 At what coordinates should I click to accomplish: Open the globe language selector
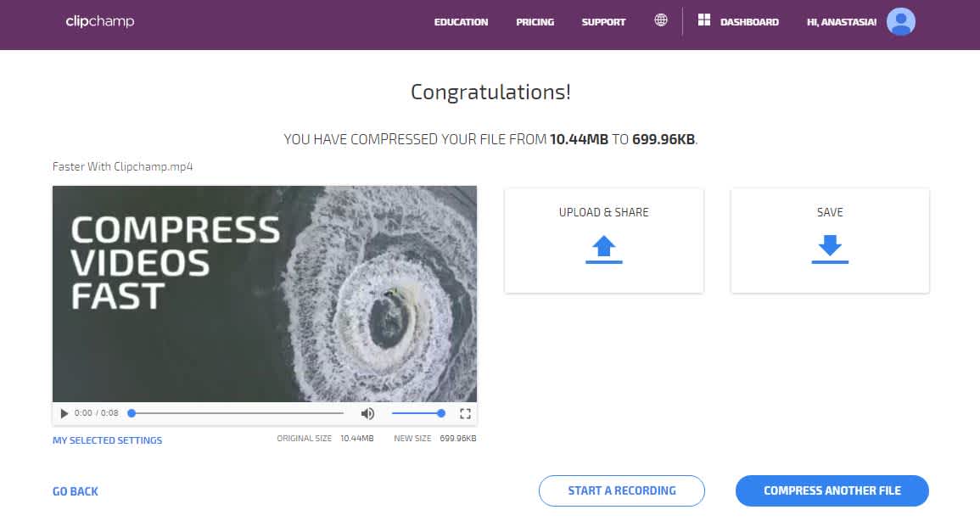coord(661,20)
